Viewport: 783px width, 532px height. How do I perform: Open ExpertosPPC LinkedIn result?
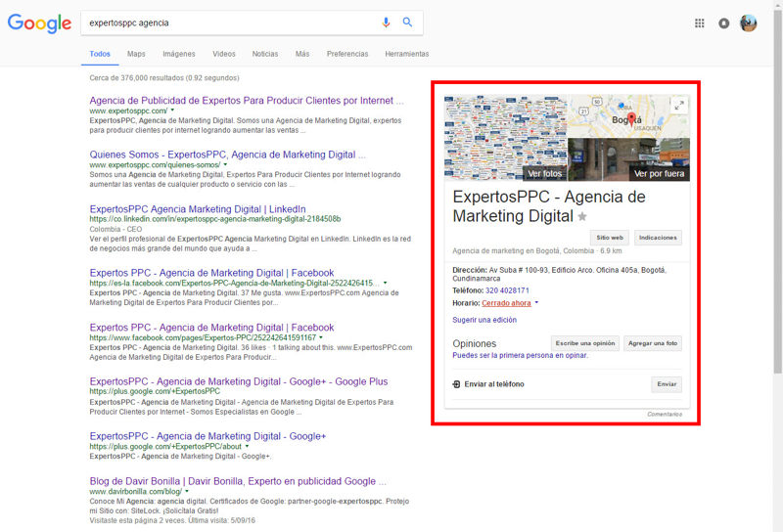(198, 209)
